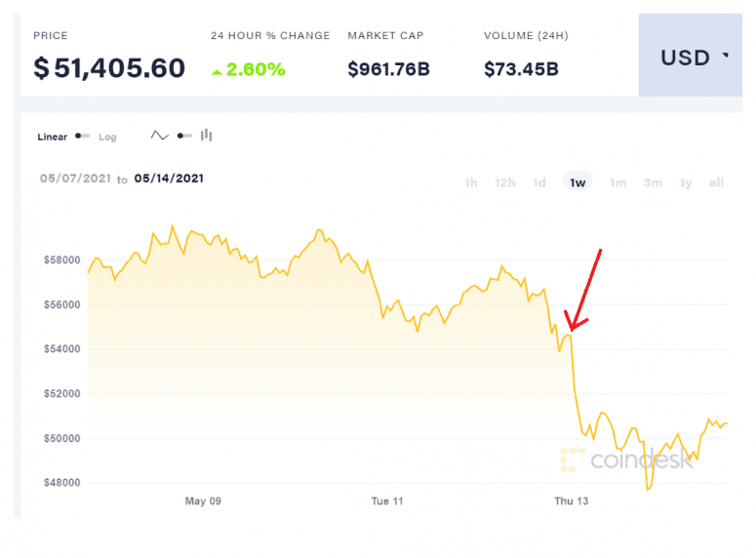Select the 1w time range
Image resolution: width=756 pixels, height=558 pixels.
point(577,182)
